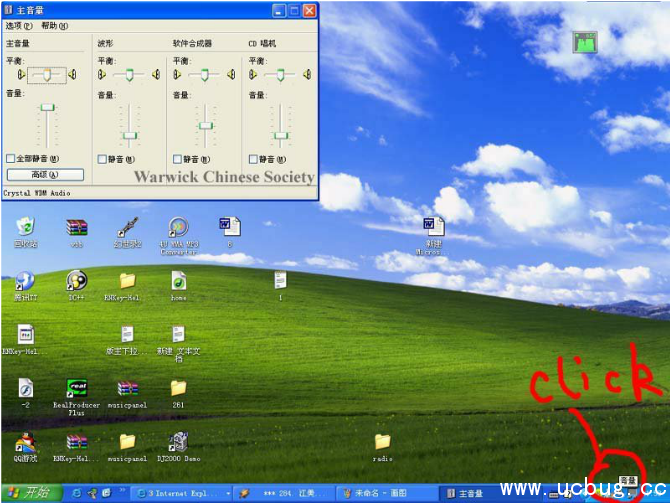The width and height of the screenshot is (670, 503).
Task: Select the web RAR archive icon
Action: coord(76,233)
